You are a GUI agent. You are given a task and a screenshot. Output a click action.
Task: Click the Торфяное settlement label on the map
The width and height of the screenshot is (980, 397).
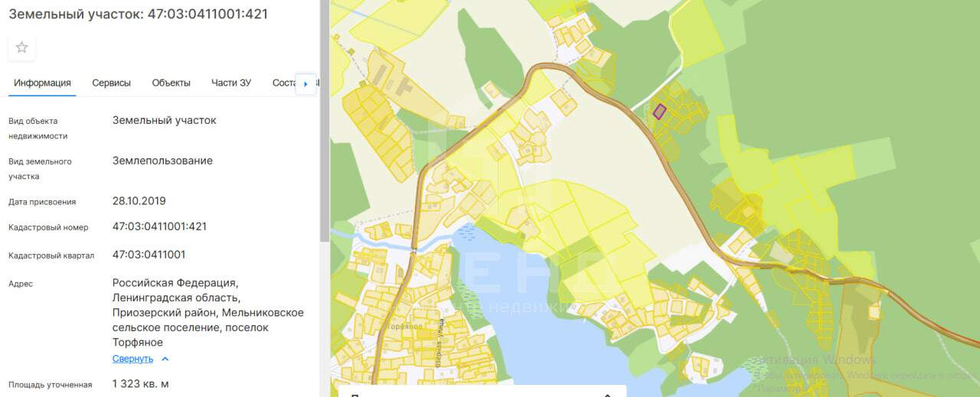(x=406, y=326)
